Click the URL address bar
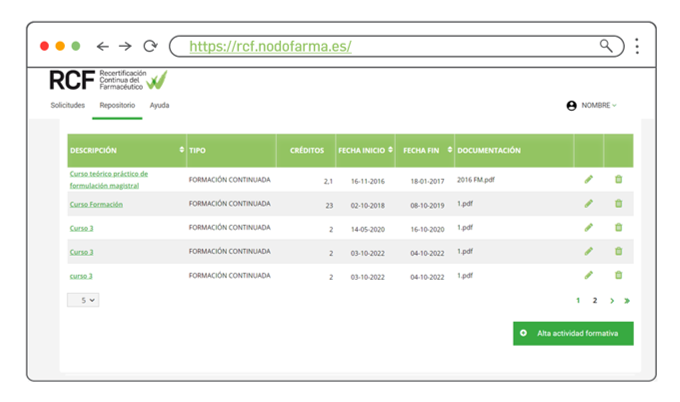 [380, 46]
